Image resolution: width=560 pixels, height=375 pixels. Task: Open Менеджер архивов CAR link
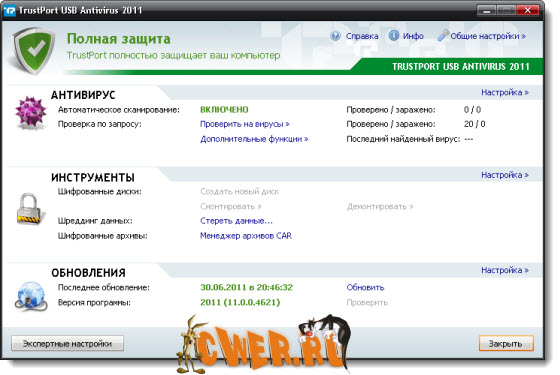click(246, 236)
